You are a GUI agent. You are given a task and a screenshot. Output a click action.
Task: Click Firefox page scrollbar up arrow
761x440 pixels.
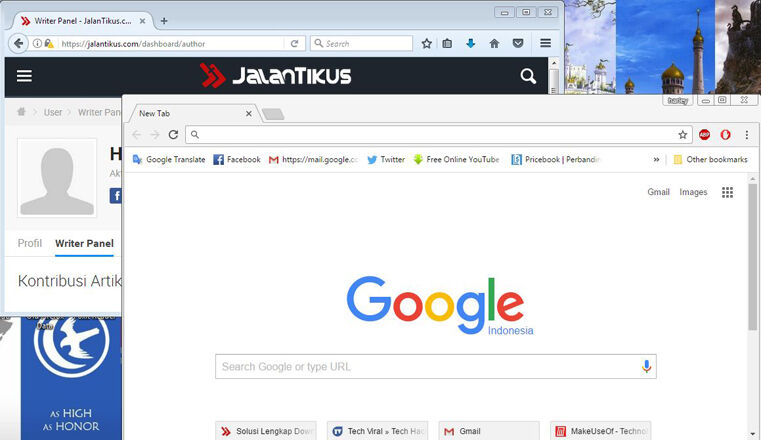pos(554,64)
